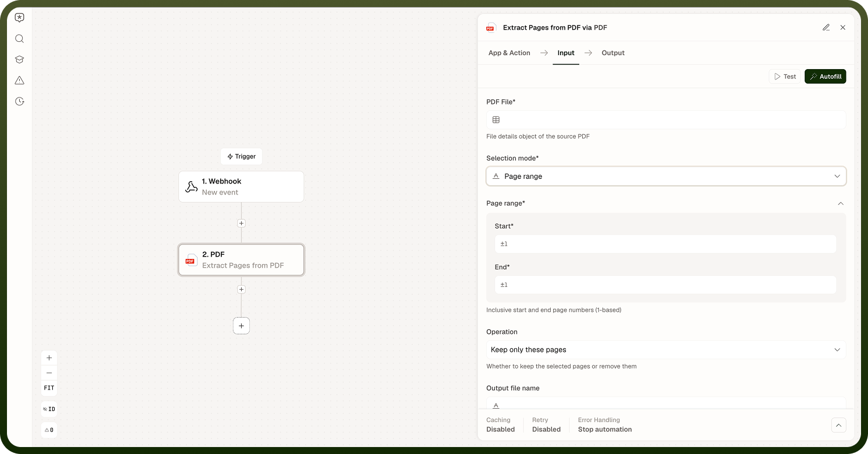The height and width of the screenshot is (454, 868).
Task: Switch to App & Action tab
Action: [x=510, y=53]
